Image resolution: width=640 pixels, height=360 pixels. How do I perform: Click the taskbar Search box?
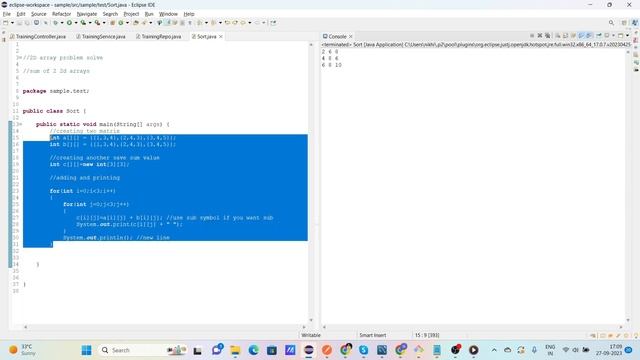tap(142, 350)
